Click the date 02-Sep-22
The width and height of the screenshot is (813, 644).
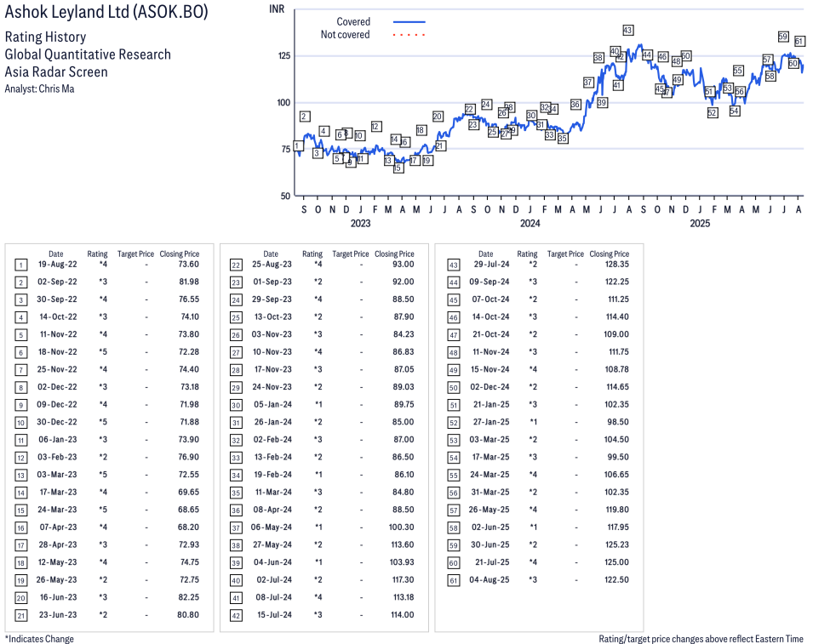(x=57, y=282)
